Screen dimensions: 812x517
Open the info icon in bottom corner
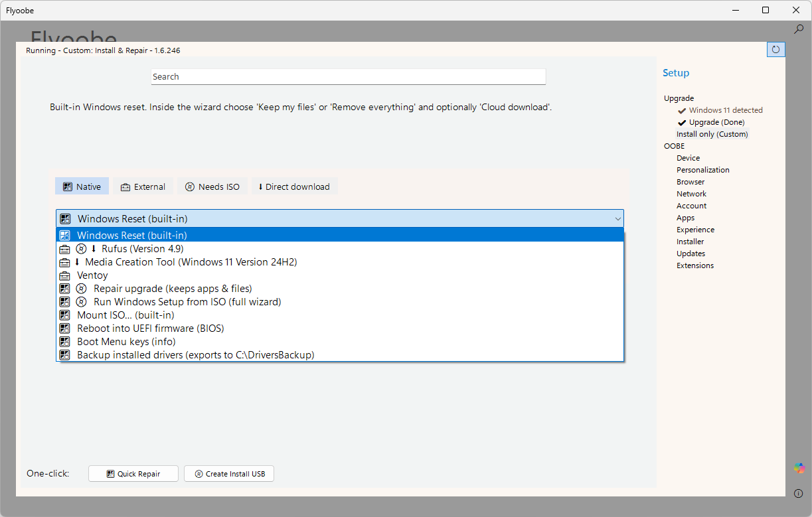coord(799,493)
